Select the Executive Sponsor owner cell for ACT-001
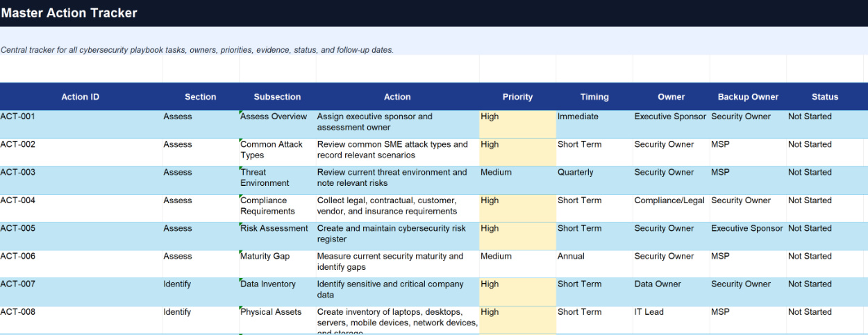This screenshot has width=868, height=335. point(671,125)
